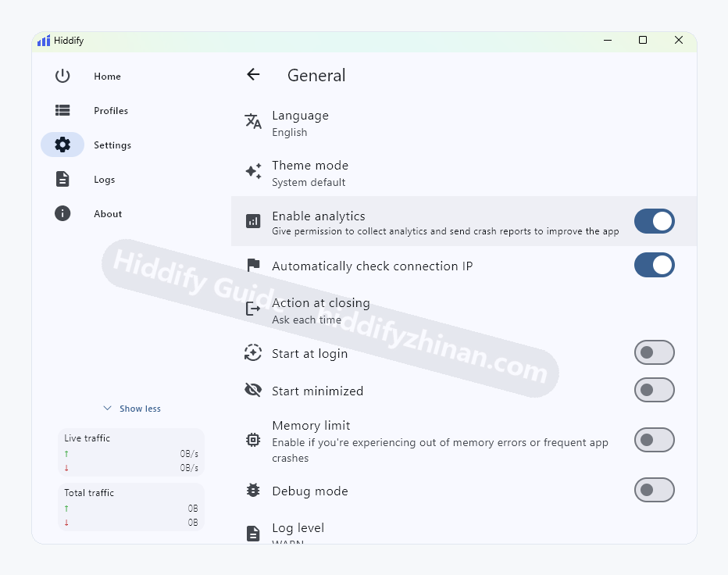Minimize the Hiddify window
728x575 pixels.
click(x=607, y=40)
